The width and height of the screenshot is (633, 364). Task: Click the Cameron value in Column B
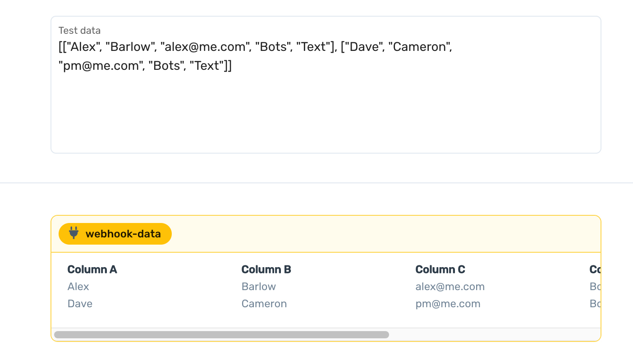coord(264,304)
